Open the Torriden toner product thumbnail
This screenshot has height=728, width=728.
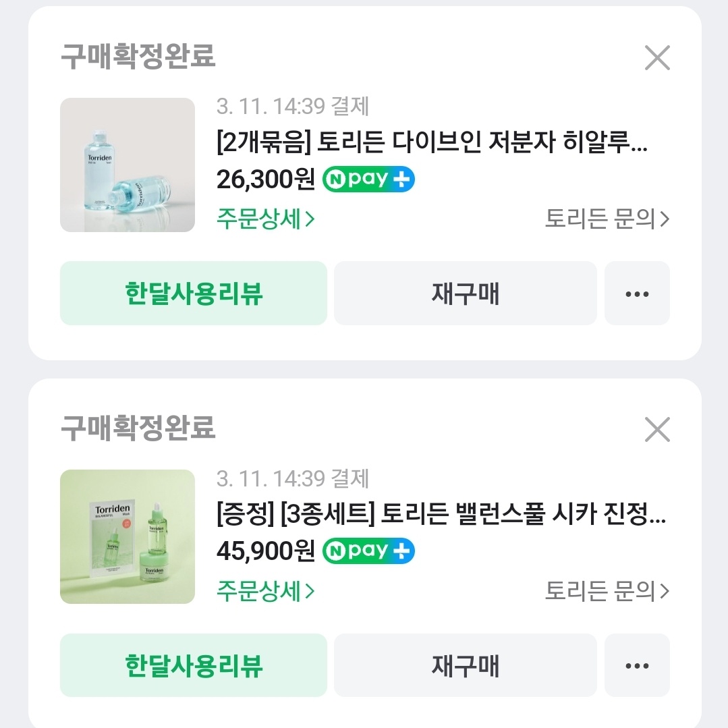pyautogui.click(x=128, y=165)
